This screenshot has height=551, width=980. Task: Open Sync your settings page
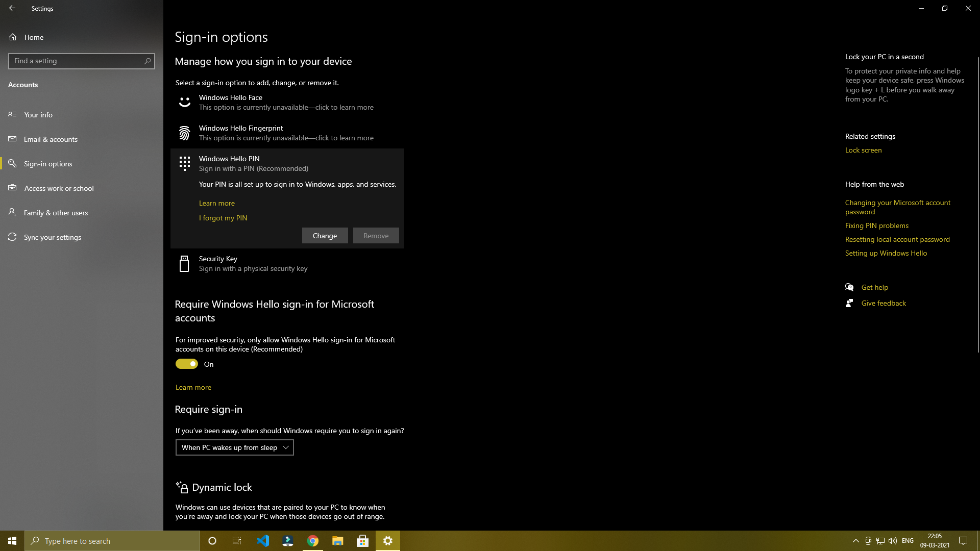[x=82, y=237]
